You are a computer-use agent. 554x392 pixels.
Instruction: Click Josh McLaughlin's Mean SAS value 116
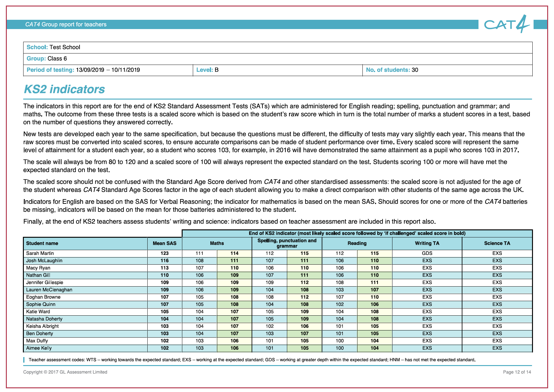click(165, 261)
